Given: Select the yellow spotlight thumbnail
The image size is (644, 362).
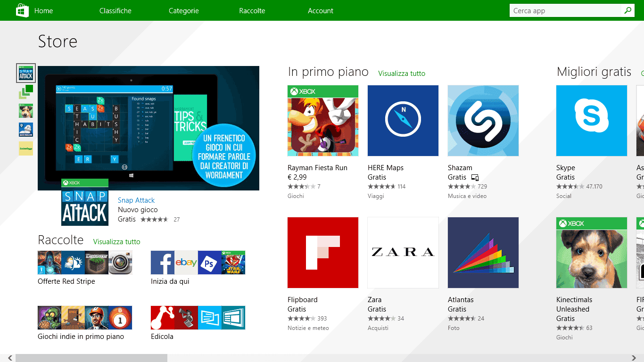Looking at the screenshot, I should tap(26, 148).
